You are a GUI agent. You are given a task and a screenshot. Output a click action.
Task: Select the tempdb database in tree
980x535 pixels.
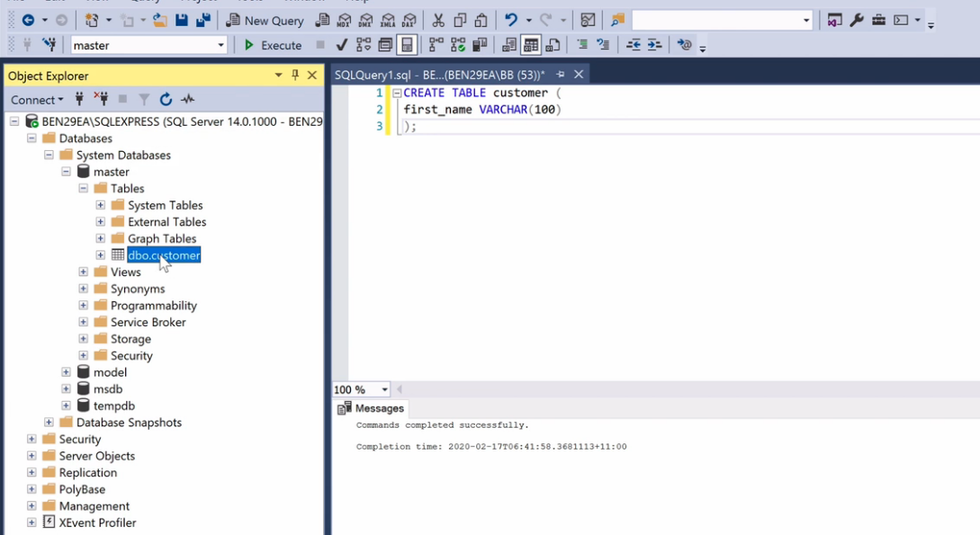click(113, 406)
